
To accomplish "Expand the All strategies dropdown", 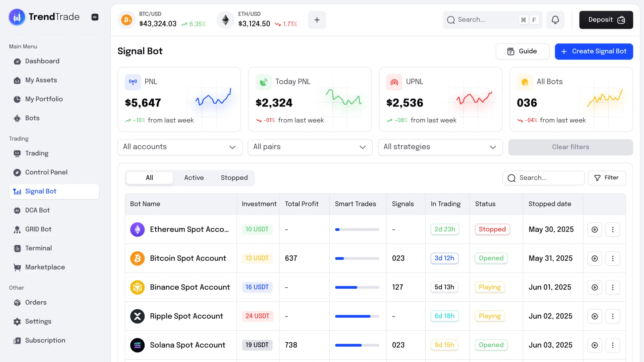I will [440, 147].
